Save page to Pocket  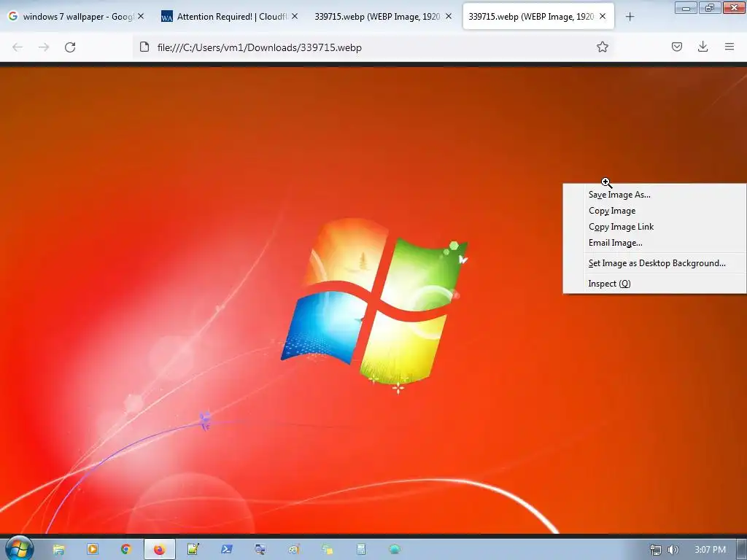[676, 47]
